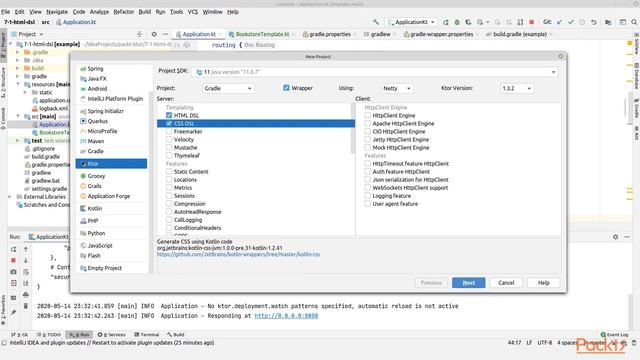This screenshot has height=360, width=640.
Task: Uncheck the CSS DSL checkbox
Action: tap(169, 123)
